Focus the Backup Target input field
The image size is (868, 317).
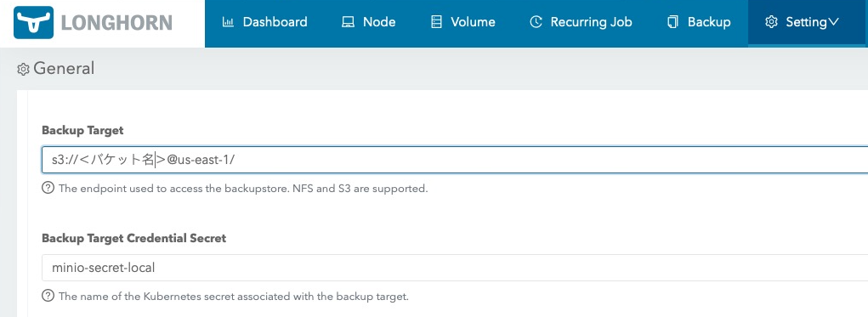[455, 160]
